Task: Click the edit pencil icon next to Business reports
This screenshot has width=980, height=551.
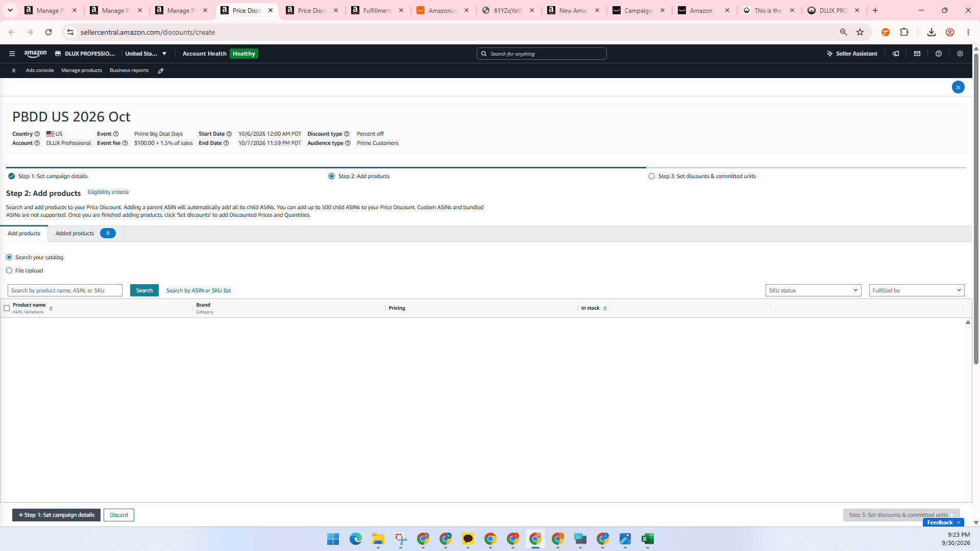Action: click(x=161, y=70)
